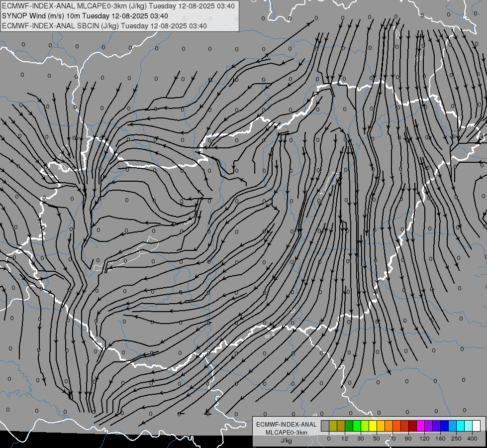This screenshot has height=448, width=487.
Task: Click the 'J/kg' unit label in legend
Action: click(x=287, y=441)
